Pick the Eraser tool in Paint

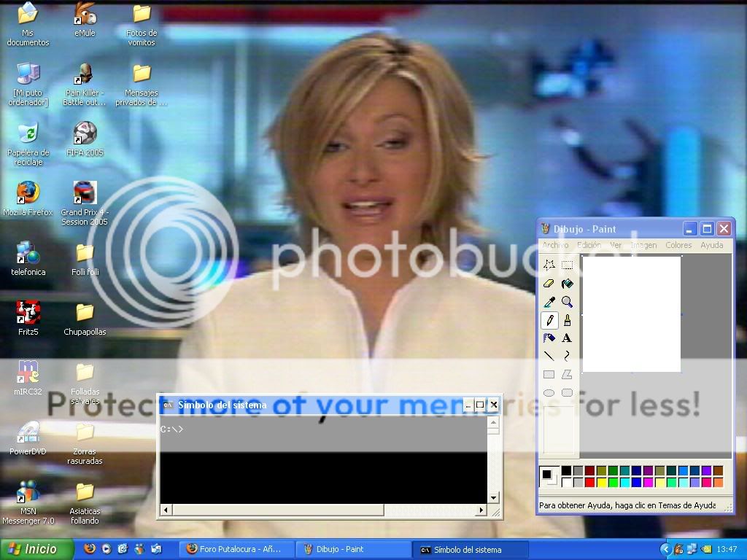[x=549, y=284]
